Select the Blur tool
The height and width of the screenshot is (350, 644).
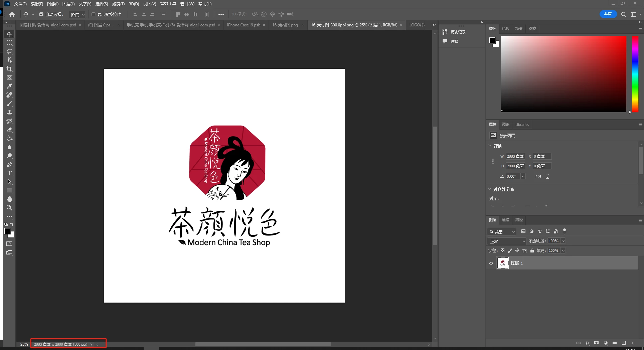[x=9, y=147]
